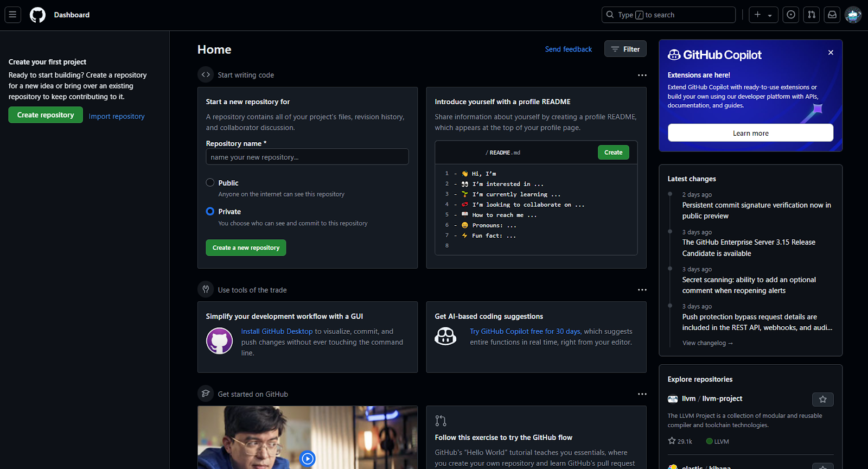Click the Copilot logo in the banner
Viewport: 868px width, 469px height.
[674, 55]
